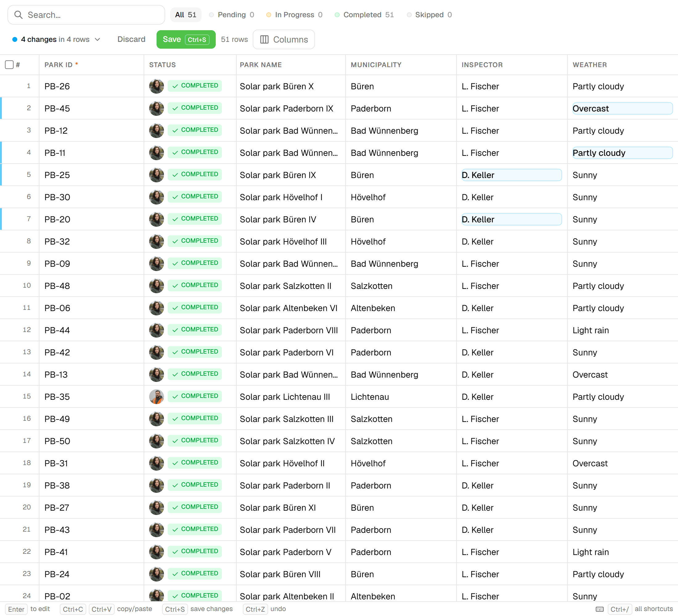Click the keyboard icon in the footer
Image resolution: width=678 pixels, height=616 pixels.
[x=600, y=609]
